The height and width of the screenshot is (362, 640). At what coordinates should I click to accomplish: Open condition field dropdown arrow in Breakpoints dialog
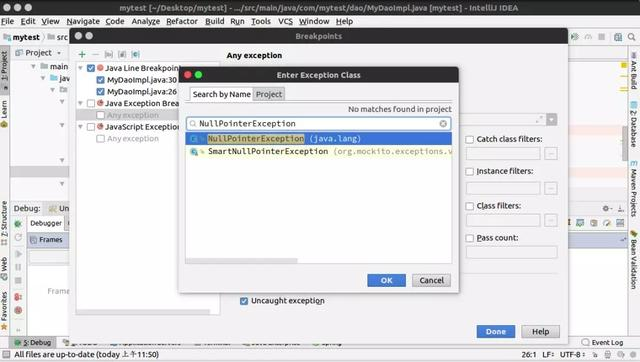coord(551,120)
